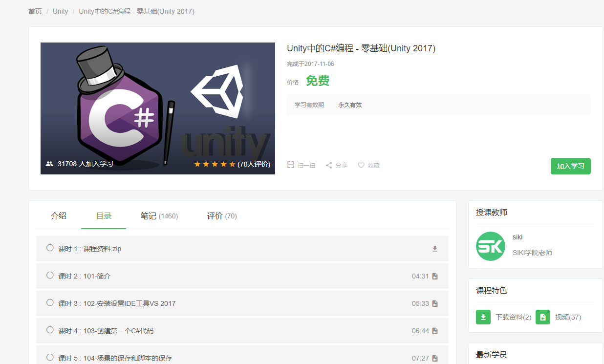The image size is (604, 364).
Task: Open the 评价 (70) tab
Action: coord(222,216)
